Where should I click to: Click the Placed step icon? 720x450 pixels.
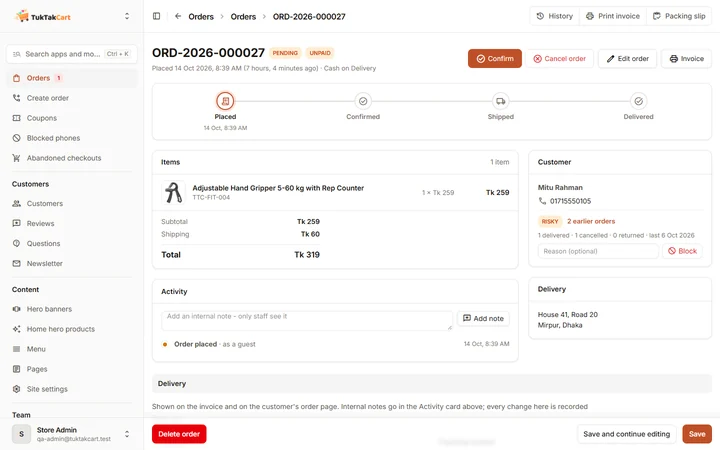pyautogui.click(x=225, y=101)
